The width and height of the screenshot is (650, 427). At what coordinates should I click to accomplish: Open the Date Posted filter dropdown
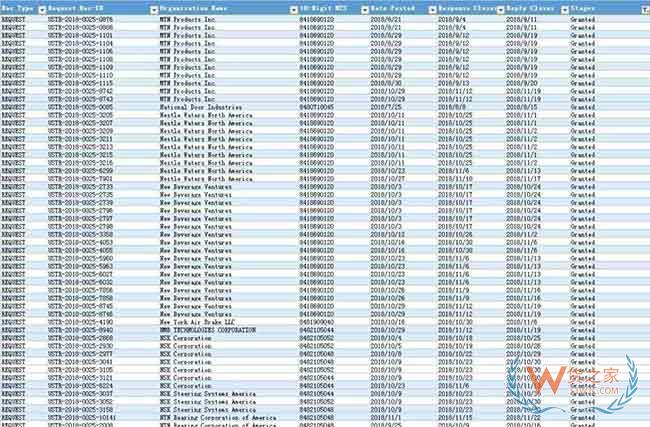click(429, 8)
